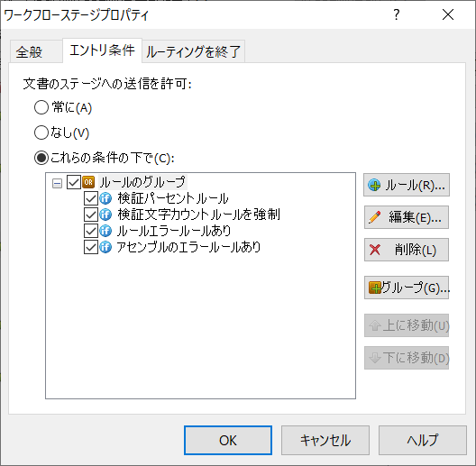Confirm the dialog with OK

pyautogui.click(x=228, y=440)
